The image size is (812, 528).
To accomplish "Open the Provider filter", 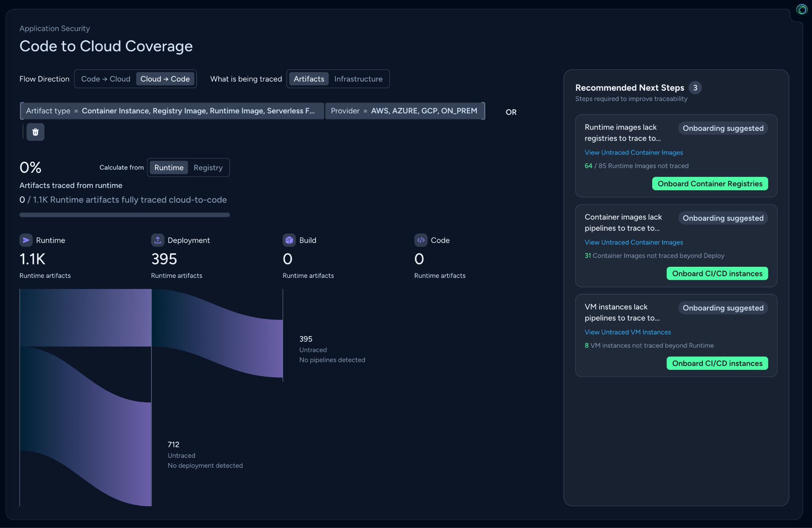I will 404,111.
